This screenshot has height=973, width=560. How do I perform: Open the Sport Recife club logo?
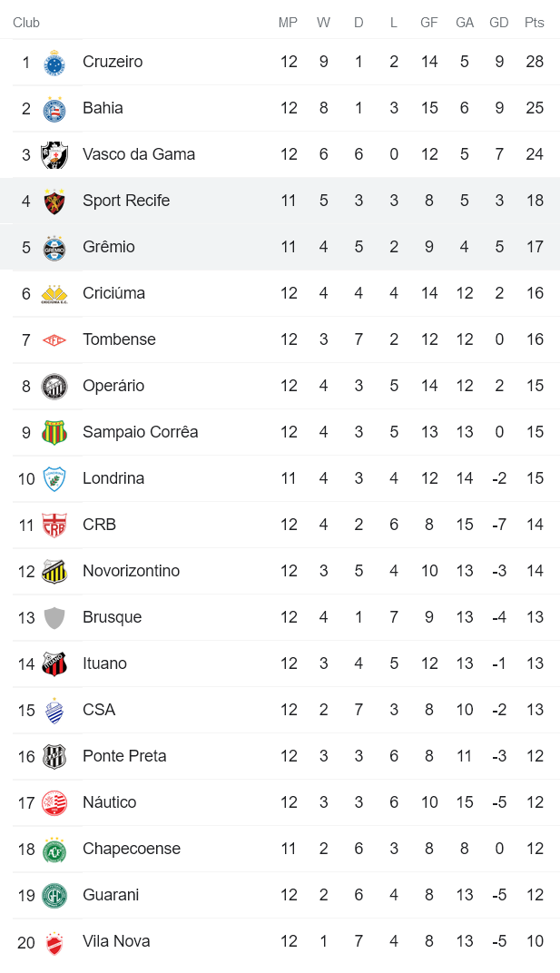coord(54,201)
